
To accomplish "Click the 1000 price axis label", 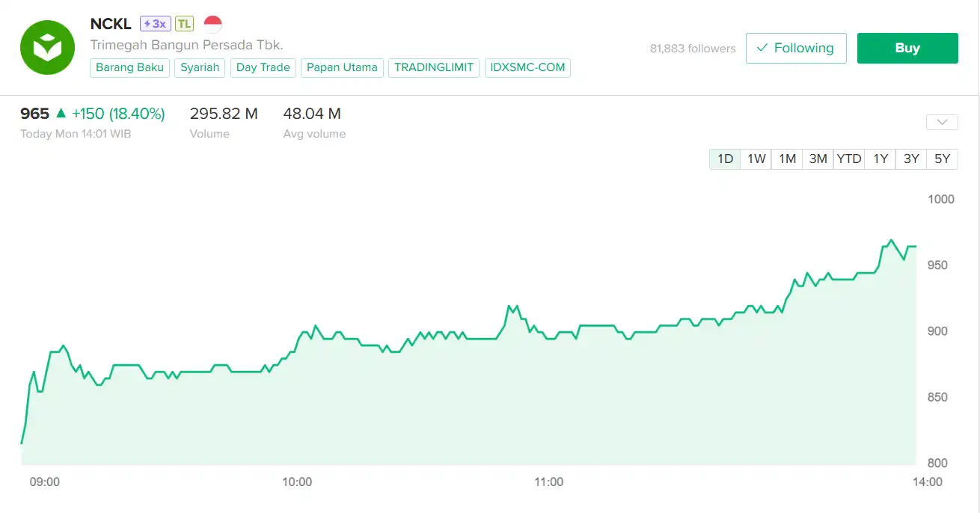I will click(x=941, y=199).
